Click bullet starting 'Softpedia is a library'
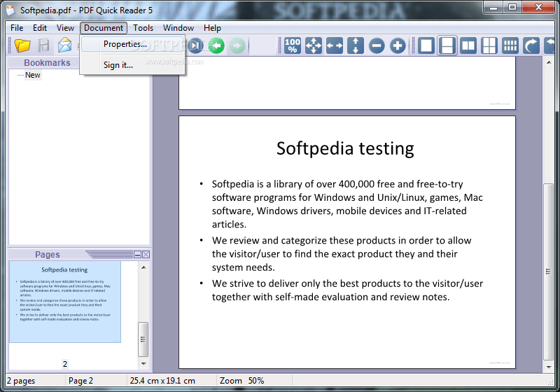This screenshot has height=392, width=560. [347, 204]
